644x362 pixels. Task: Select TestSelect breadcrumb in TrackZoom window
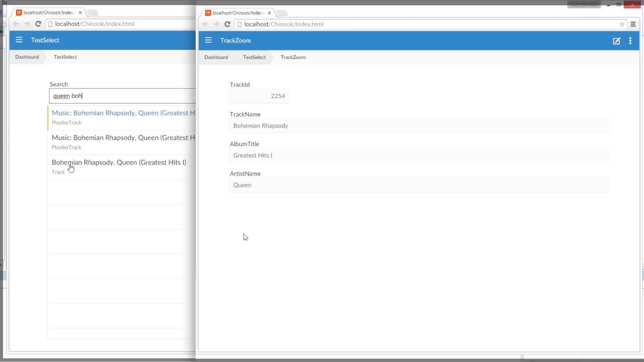point(254,57)
